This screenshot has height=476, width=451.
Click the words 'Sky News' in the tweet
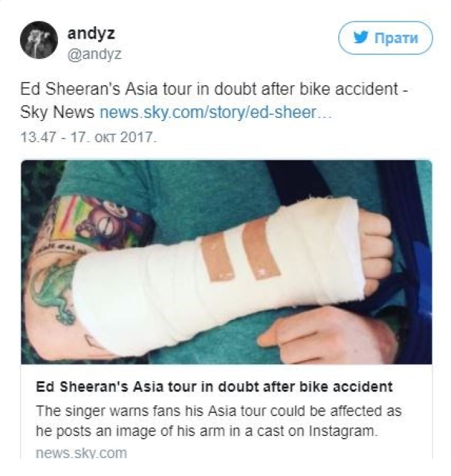pyautogui.click(x=57, y=112)
